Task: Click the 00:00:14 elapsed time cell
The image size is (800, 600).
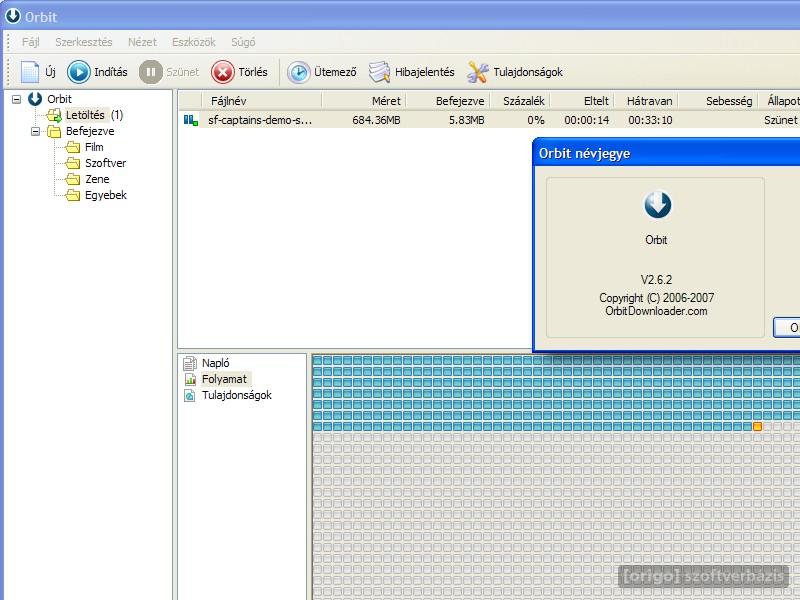Action: (x=586, y=120)
